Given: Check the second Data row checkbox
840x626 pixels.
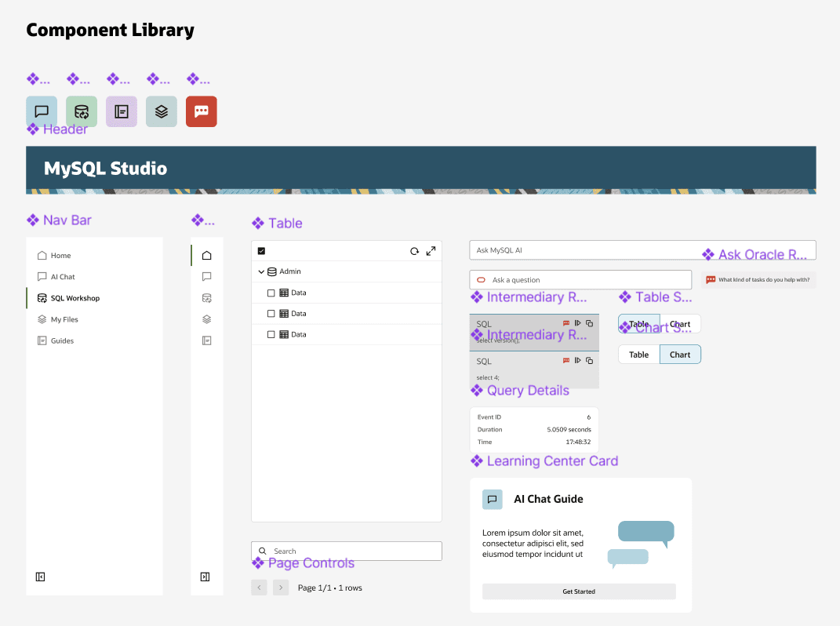Looking at the screenshot, I should pyautogui.click(x=271, y=314).
